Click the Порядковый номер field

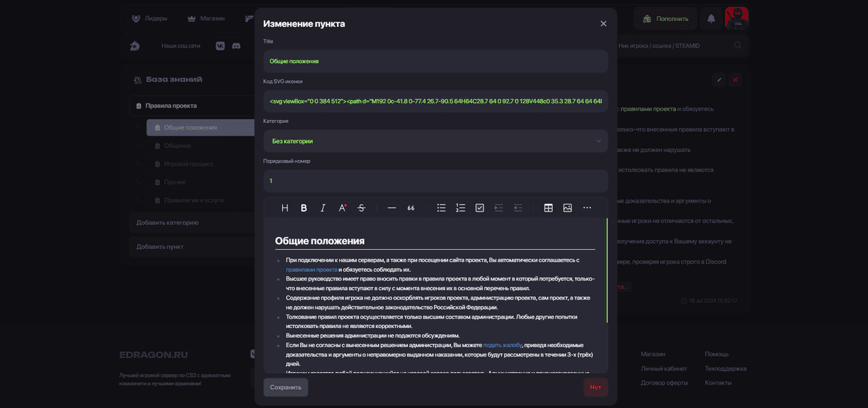tap(435, 181)
